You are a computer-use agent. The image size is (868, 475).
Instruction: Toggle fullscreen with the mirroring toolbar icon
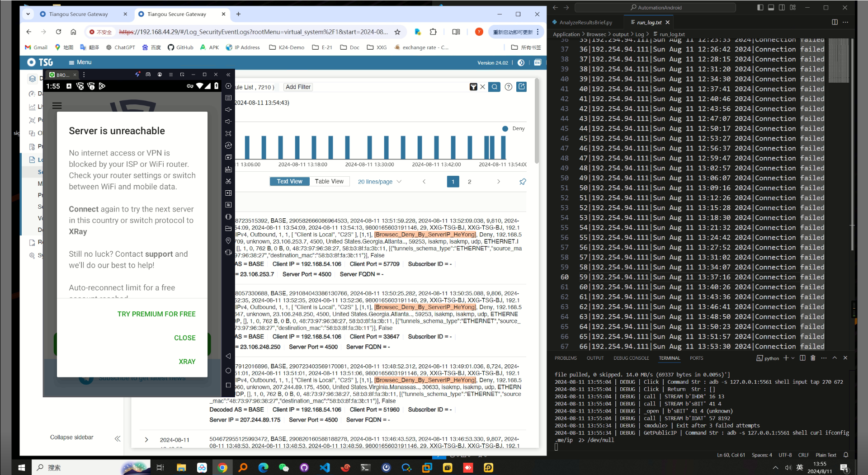click(228, 133)
